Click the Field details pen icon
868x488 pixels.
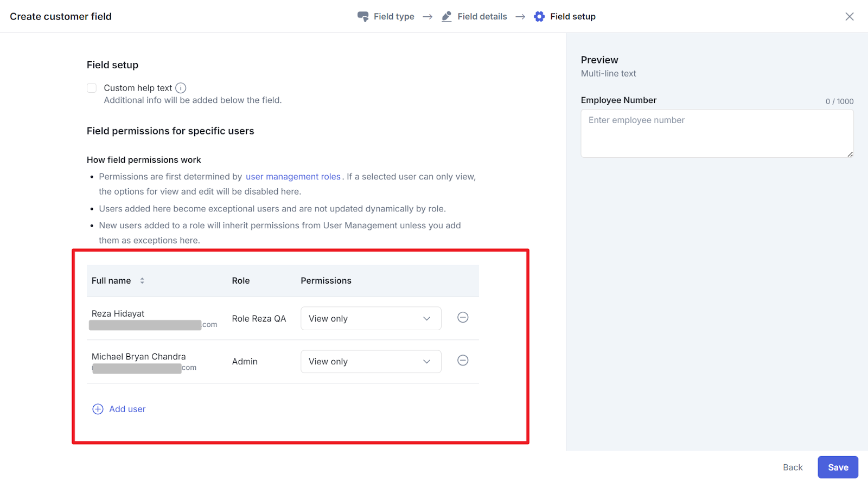(446, 17)
